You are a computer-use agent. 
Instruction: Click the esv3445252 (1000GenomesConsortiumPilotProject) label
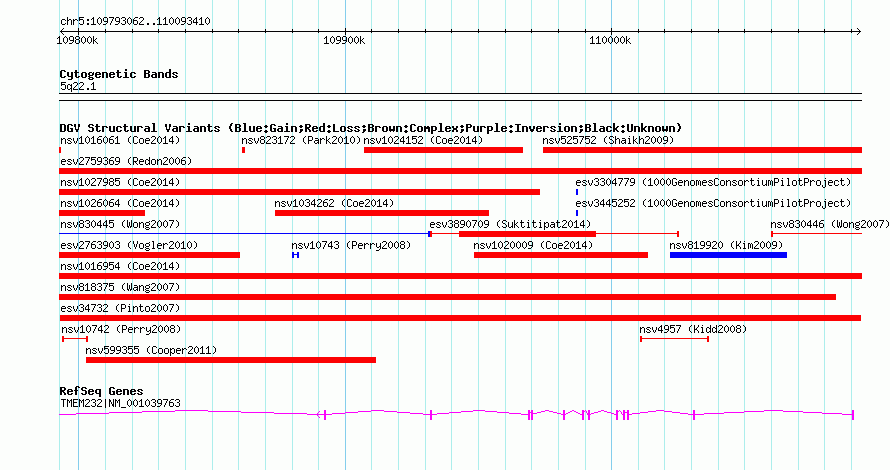(x=713, y=203)
